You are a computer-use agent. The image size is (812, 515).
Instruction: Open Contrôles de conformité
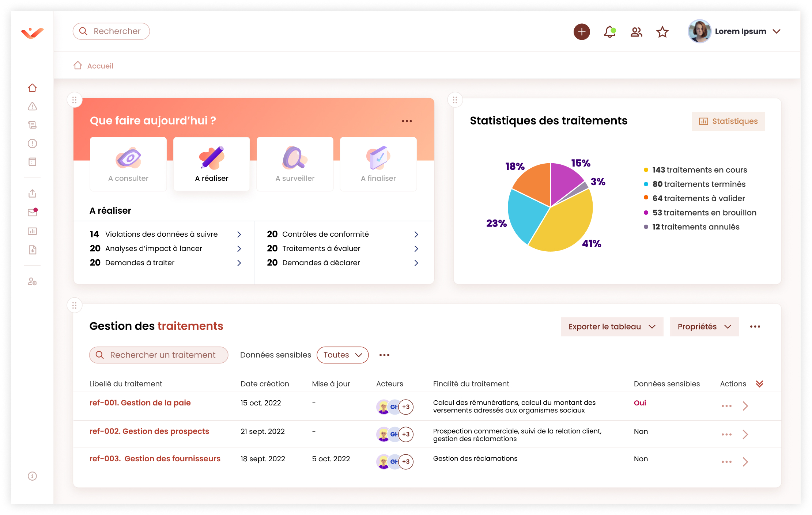point(343,234)
